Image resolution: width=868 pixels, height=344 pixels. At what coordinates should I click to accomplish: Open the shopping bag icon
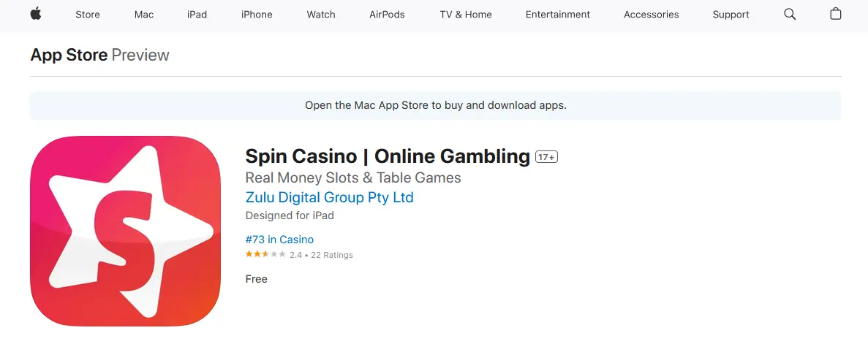(835, 14)
